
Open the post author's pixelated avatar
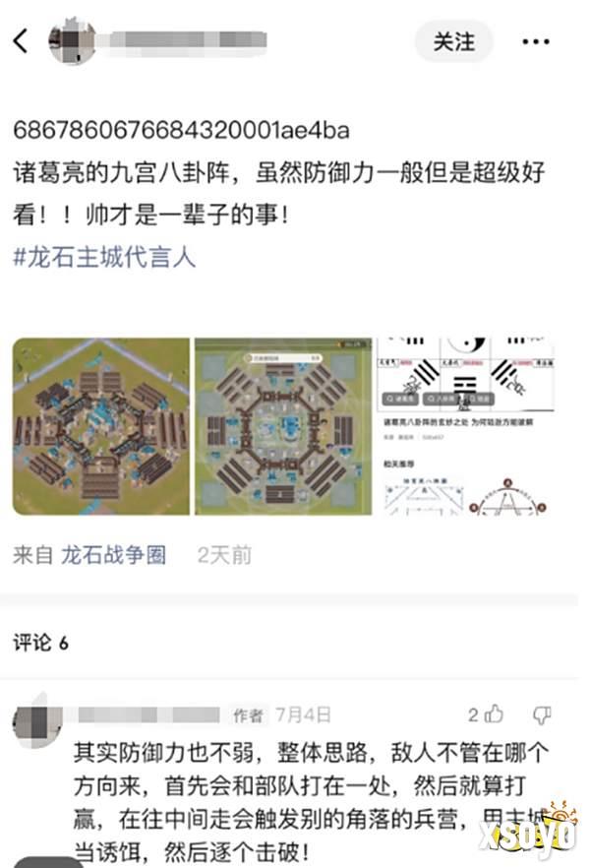click(x=72, y=40)
